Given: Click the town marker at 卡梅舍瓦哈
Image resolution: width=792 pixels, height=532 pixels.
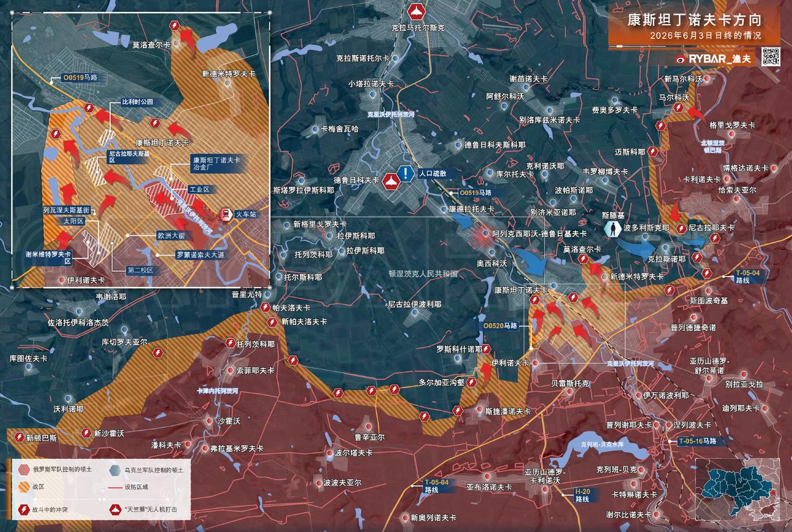Looking at the screenshot, I should point(315,129).
